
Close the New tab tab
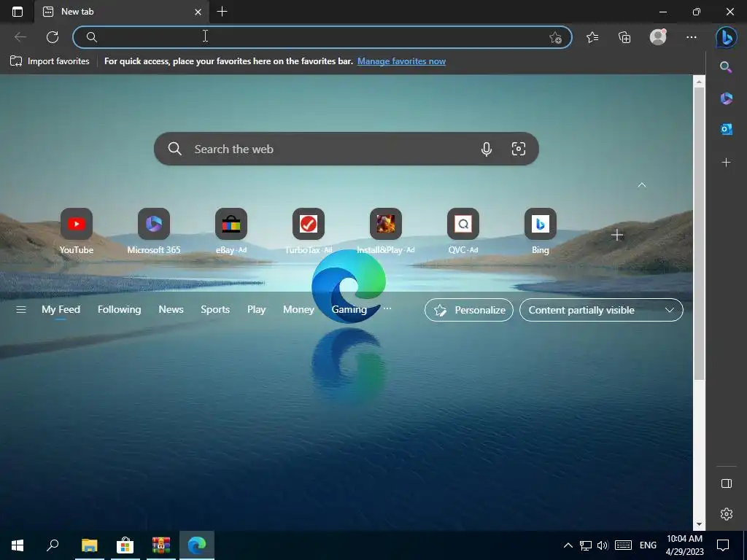coord(198,12)
